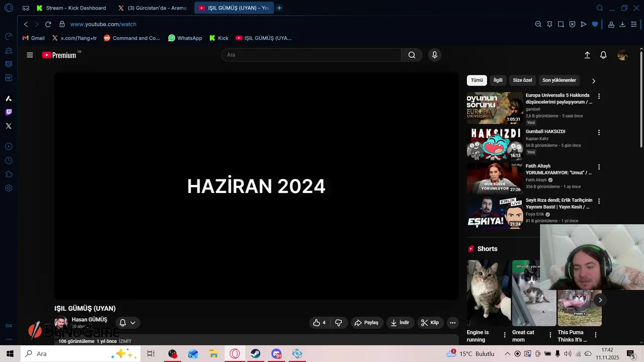Take a snapshot with the capture icon
The height and width of the screenshot is (362, 644).
tap(561, 24)
